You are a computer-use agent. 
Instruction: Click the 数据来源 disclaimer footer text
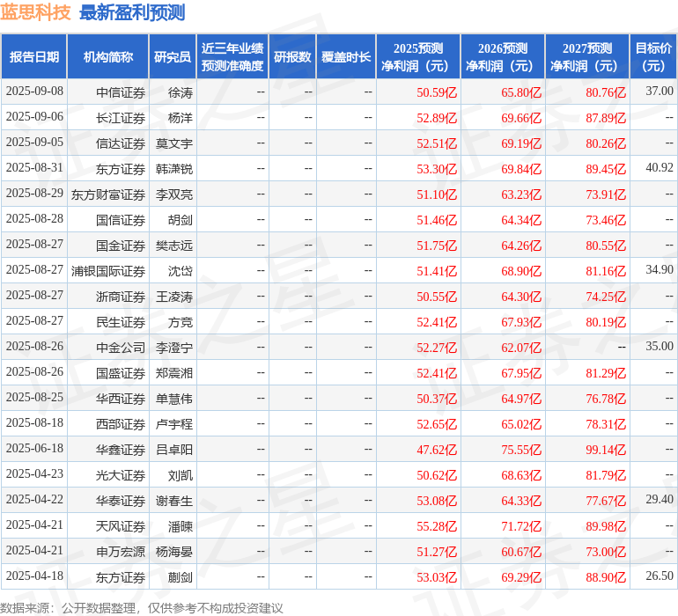click(x=142, y=607)
